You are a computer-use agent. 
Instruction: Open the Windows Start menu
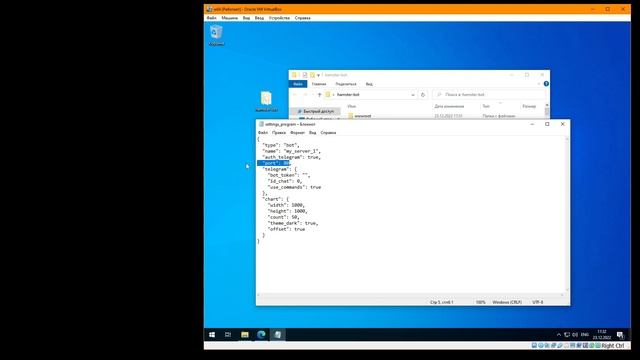(212, 335)
